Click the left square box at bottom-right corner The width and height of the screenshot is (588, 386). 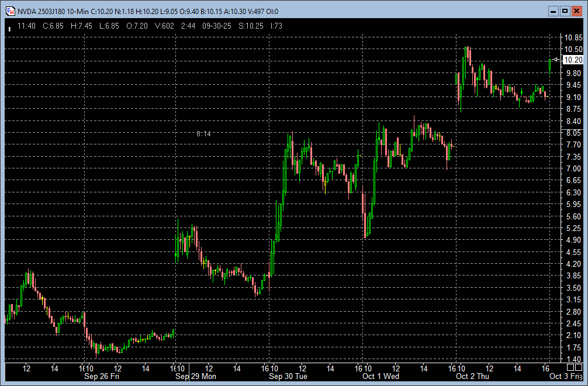(x=570, y=367)
